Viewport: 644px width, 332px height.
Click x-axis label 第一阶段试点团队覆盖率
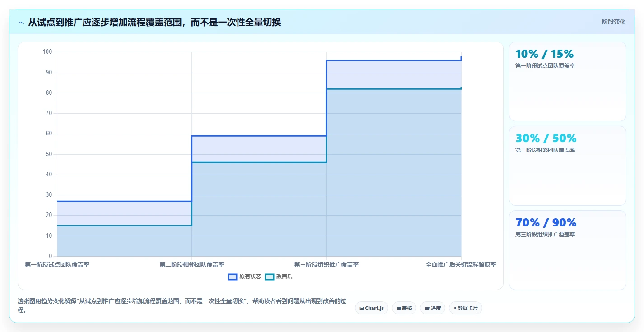point(57,264)
